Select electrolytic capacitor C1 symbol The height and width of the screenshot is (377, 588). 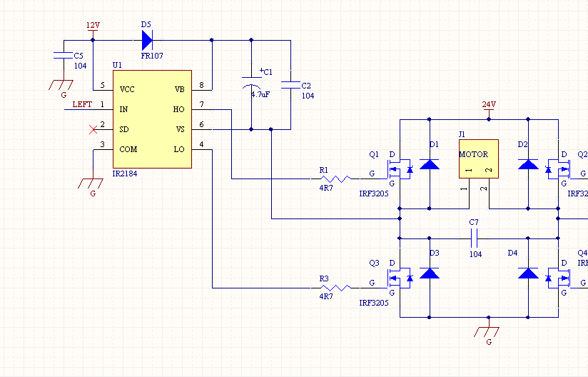[251, 83]
